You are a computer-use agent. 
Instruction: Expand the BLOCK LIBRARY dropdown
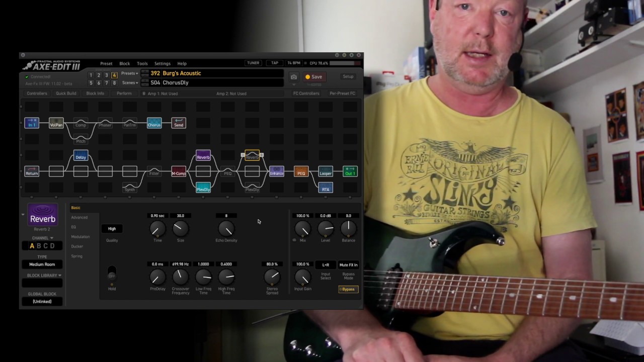[x=44, y=276]
